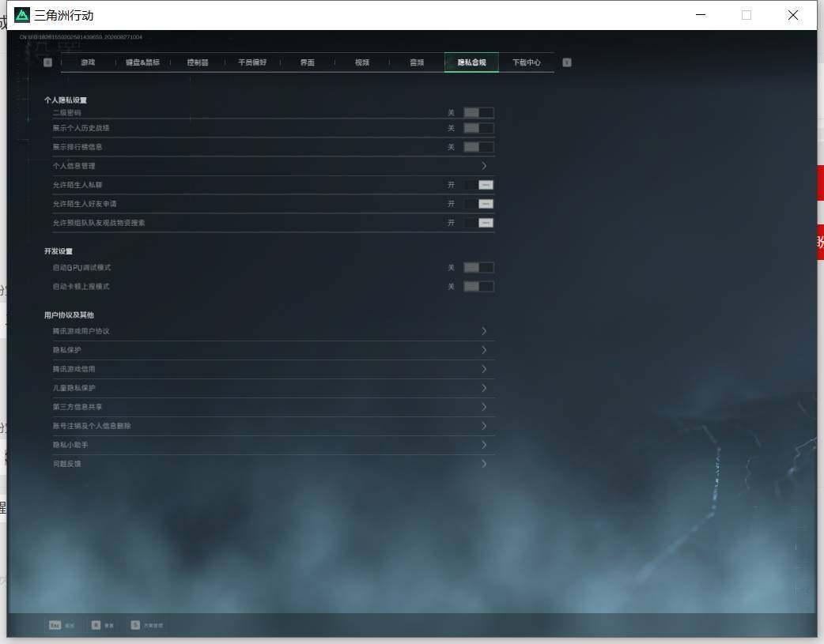Open the 视频 settings tab
Image resolution: width=824 pixels, height=644 pixels.
point(362,62)
